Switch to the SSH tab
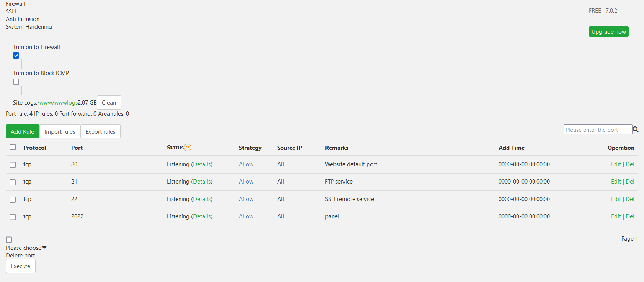Viewport: 644px width, 282px height. click(11, 11)
